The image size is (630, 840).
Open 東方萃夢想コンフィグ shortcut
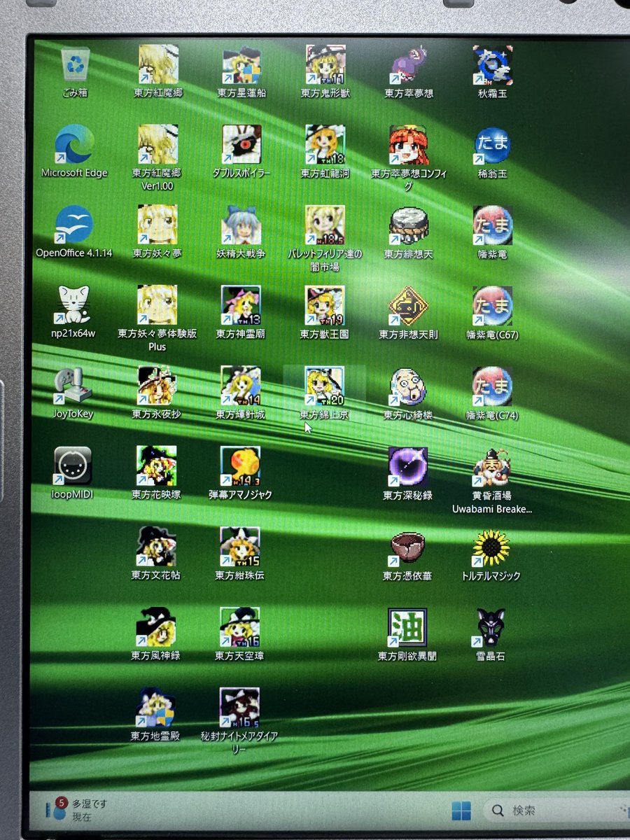[x=409, y=144]
